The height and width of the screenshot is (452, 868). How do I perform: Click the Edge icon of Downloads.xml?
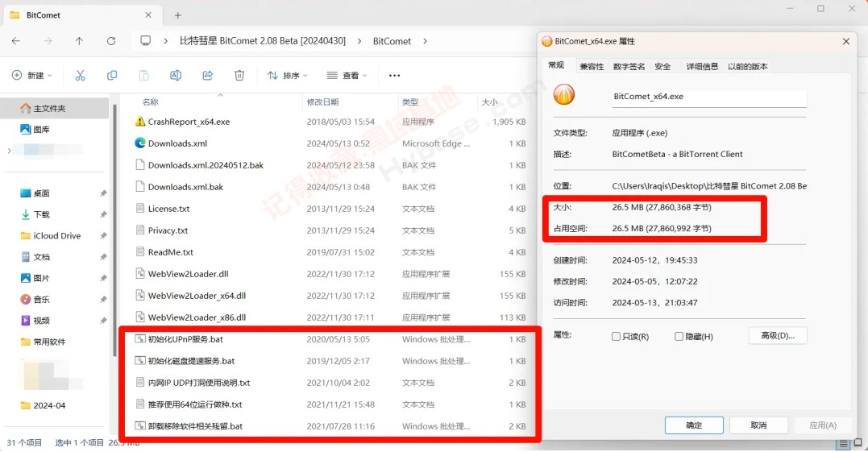(140, 143)
